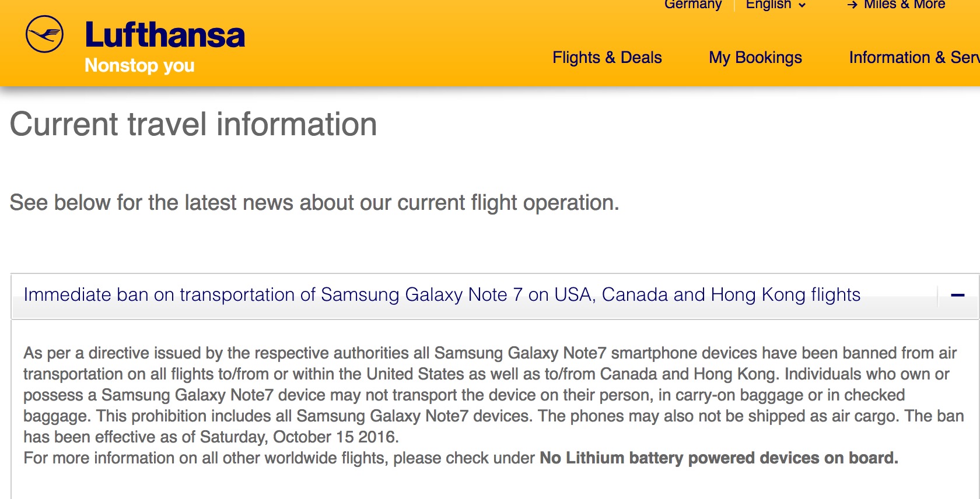Open No Lithium battery powered devices link
Screen dimensions: 980x499
click(719, 458)
